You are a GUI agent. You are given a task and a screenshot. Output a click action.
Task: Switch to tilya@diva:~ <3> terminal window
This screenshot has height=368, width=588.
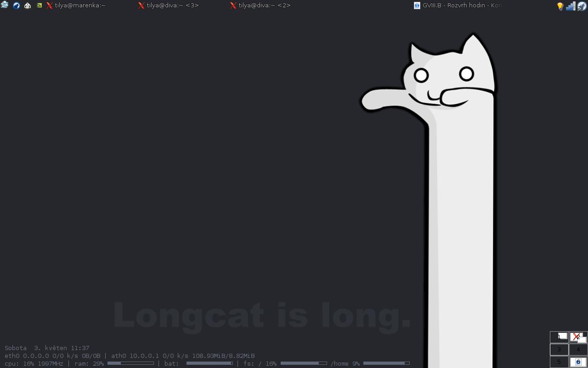tap(169, 6)
